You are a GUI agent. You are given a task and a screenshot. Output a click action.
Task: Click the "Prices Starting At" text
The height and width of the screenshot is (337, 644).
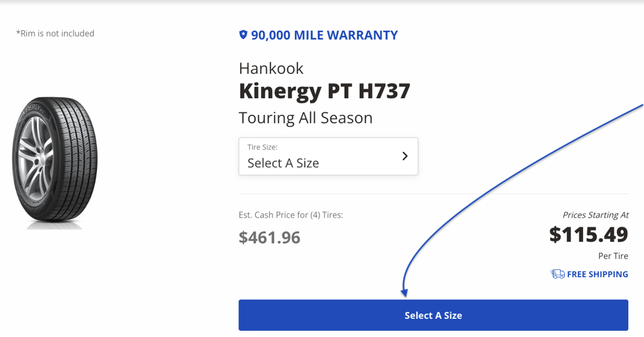click(595, 215)
